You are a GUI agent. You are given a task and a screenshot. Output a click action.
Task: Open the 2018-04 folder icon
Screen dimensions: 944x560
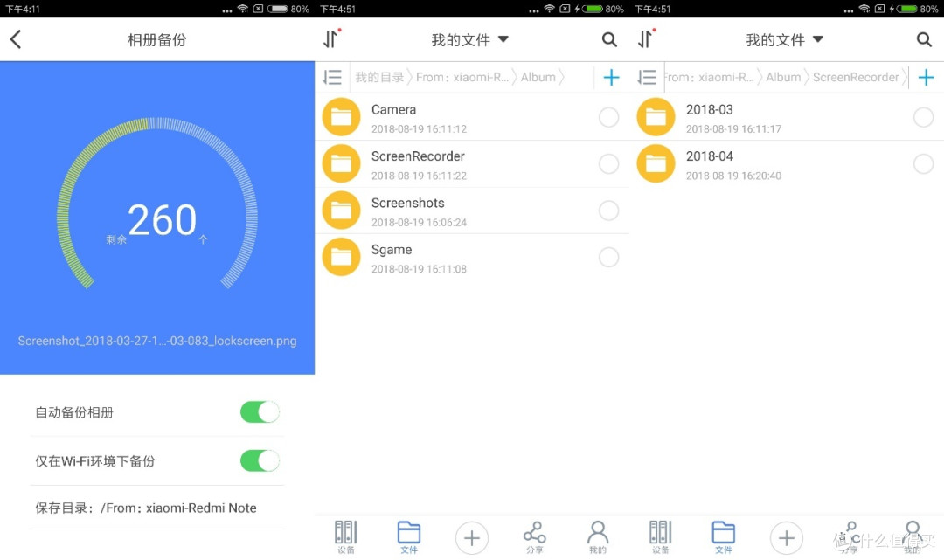coord(656,163)
